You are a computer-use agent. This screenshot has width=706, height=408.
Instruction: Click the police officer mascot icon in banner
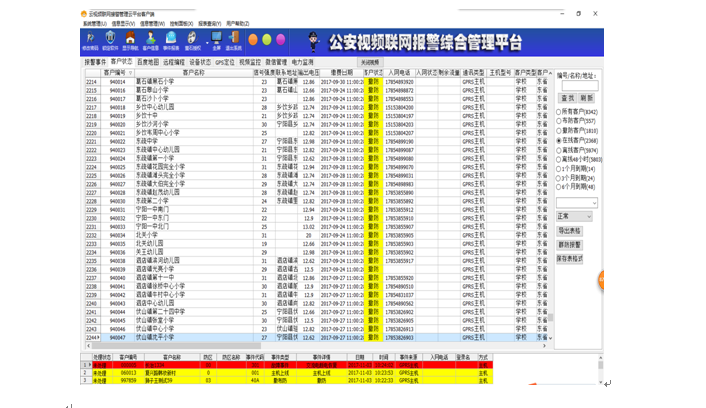click(x=313, y=42)
